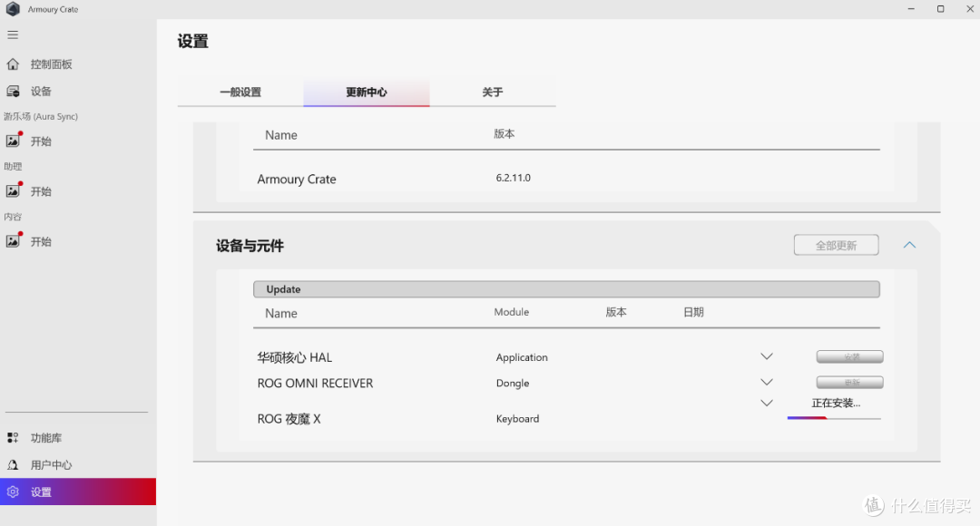Expand details for ROG OMNI RECEIVER row
Viewport: 980px width, 526px height.
click(767, 382)
